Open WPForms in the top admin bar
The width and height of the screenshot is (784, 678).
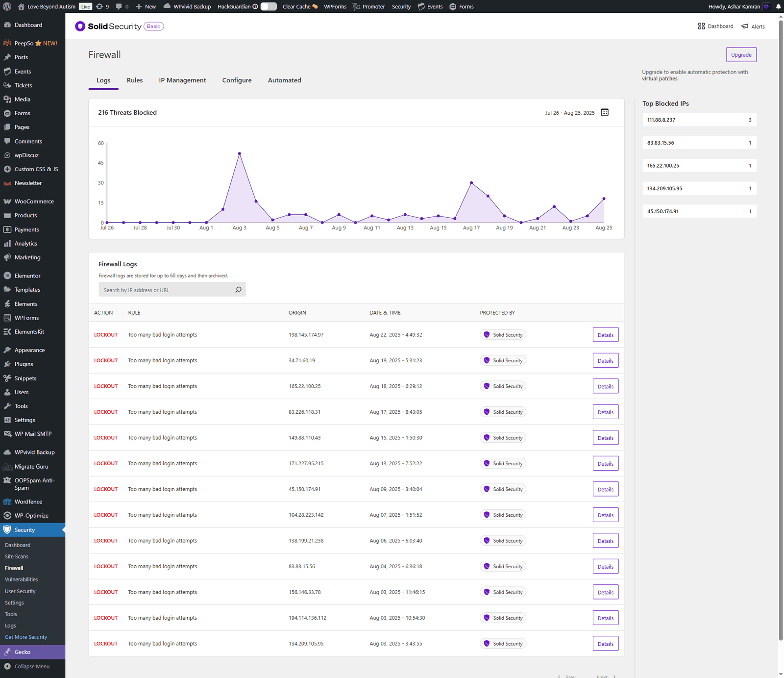point(335,6)
